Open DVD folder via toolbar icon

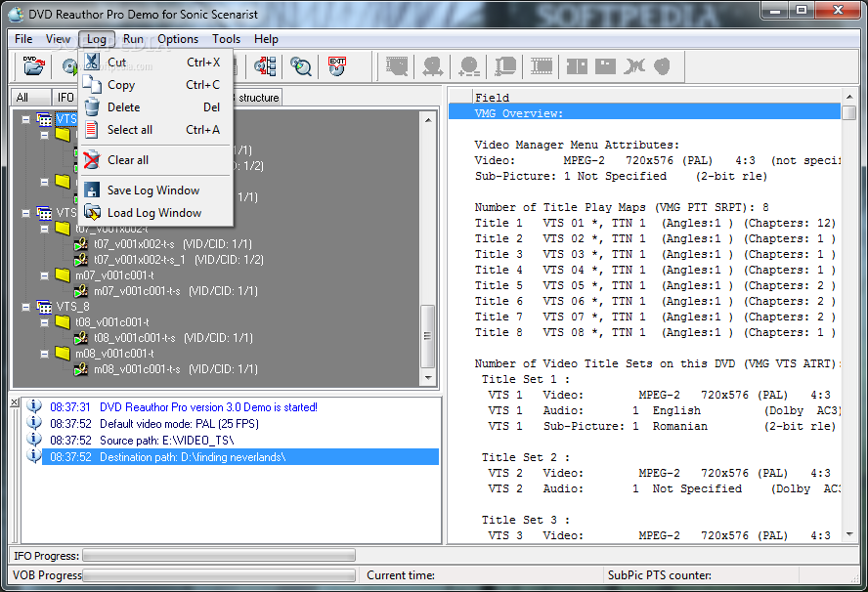pyautogui.click(x=34, y=65)
